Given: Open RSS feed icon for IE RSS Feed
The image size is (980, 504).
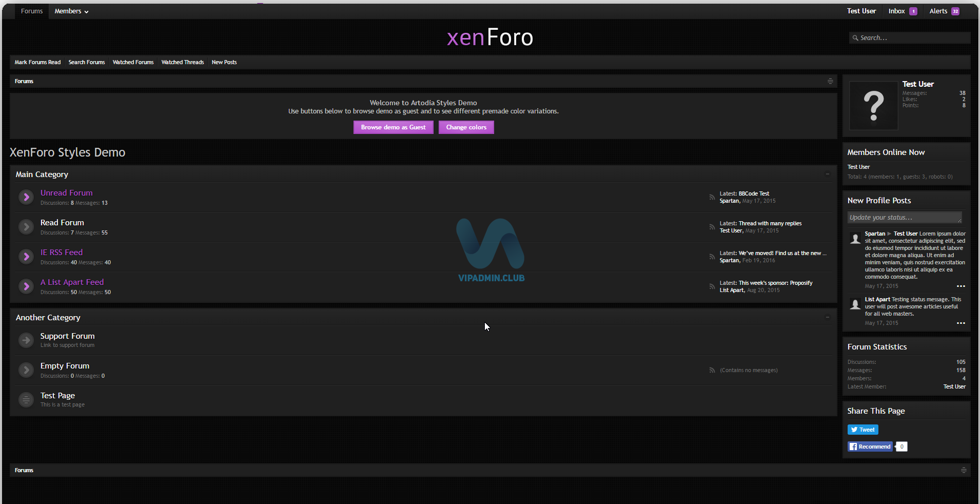Looking at the screenshot, I should [x=712, y=257].
